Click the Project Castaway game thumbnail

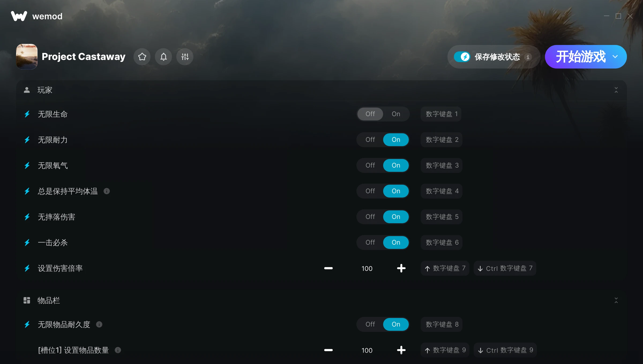(x=27, y=57)
